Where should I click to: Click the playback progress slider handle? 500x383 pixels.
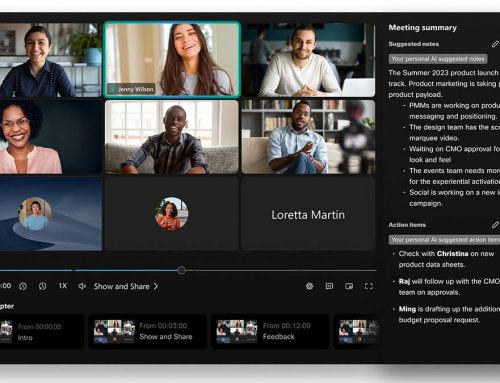[x=181, y=270]
